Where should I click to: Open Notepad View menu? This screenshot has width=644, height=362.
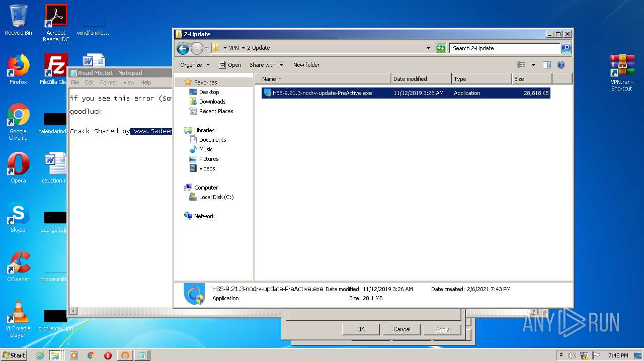(x=129, y=82)
